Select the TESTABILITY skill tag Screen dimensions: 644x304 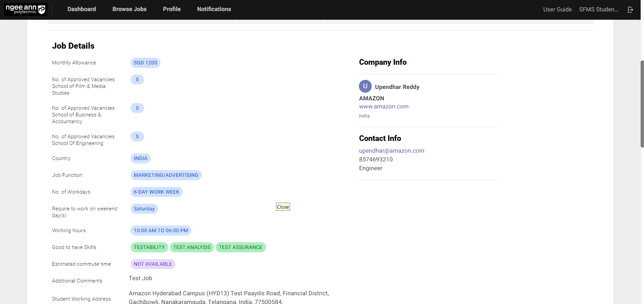point(149,247)
